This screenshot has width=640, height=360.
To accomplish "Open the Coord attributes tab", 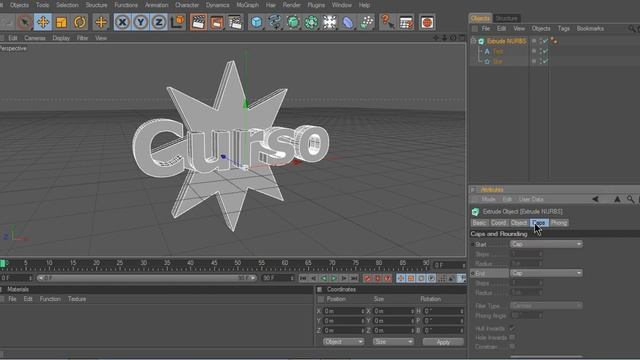I will 498,223.
